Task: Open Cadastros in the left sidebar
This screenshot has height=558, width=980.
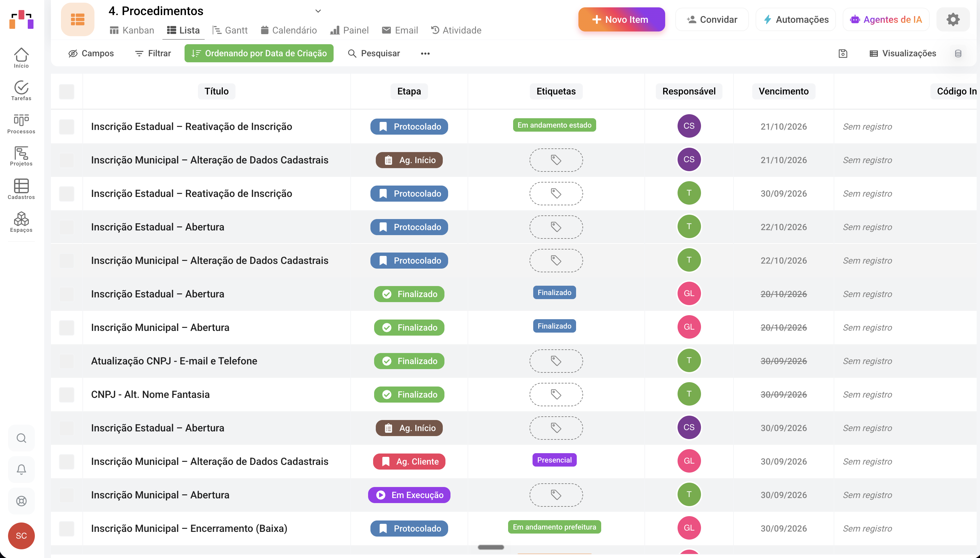Action: [21, 189]
